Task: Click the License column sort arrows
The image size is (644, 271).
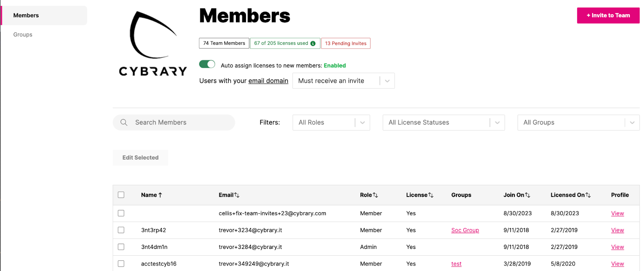Action: (x=431, y=195)
